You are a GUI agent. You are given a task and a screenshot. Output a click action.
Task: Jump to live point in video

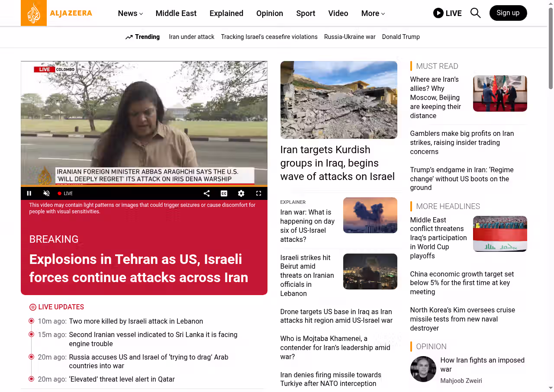(65, 193)
